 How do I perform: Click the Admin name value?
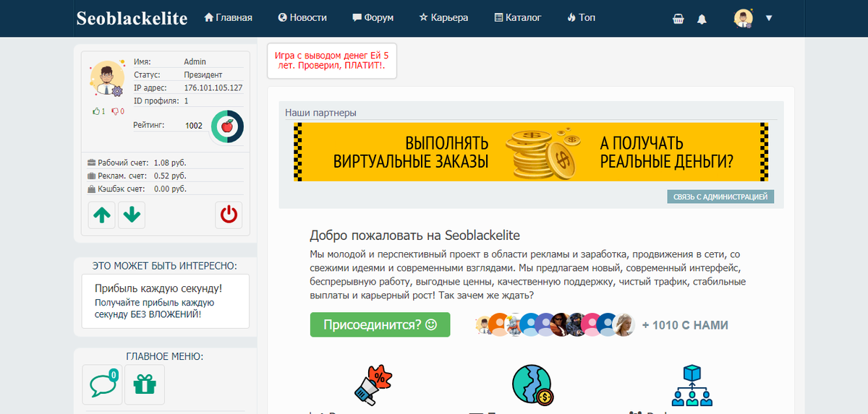pos(195,62)
